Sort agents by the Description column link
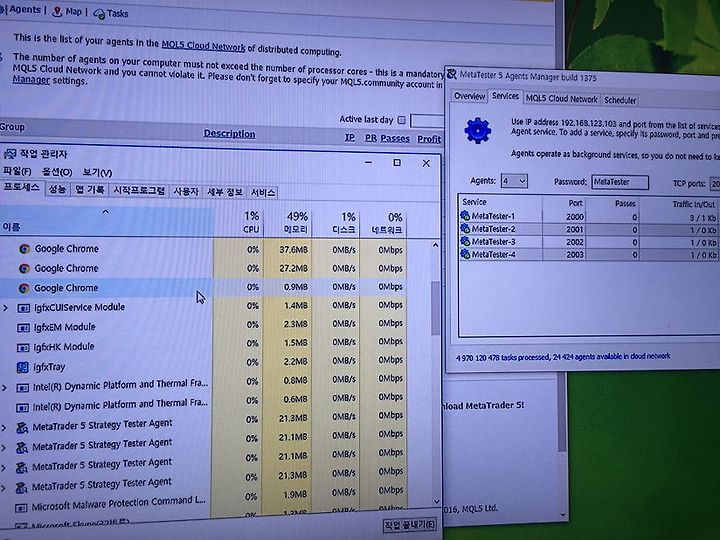The image size is (720, 540). pyautogui.click(x=229, y=134)
